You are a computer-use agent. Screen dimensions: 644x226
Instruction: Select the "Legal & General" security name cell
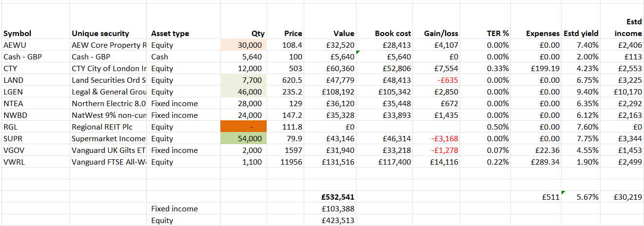pos(109,92)
